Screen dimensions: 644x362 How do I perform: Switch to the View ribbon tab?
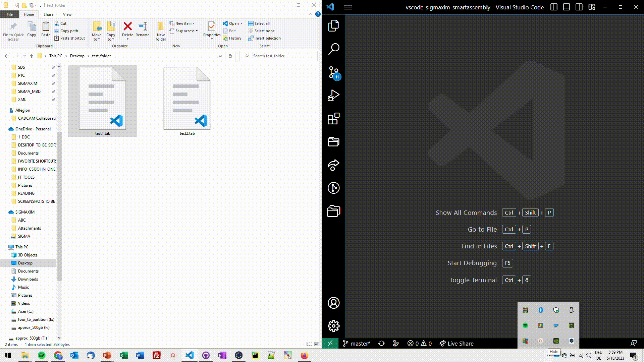point(67,14)
